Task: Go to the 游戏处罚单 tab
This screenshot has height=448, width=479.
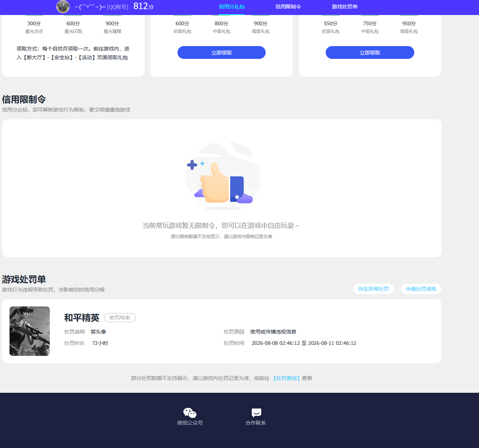Action: tap(345, 7)
